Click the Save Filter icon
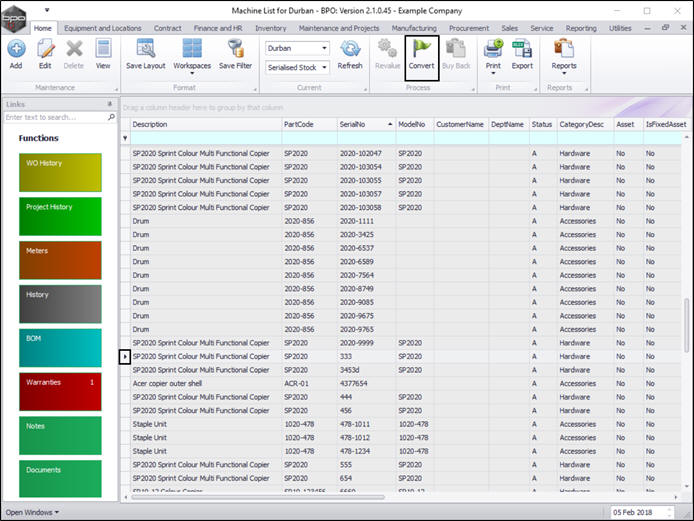The image size is (694, 521). pos(236,49)
